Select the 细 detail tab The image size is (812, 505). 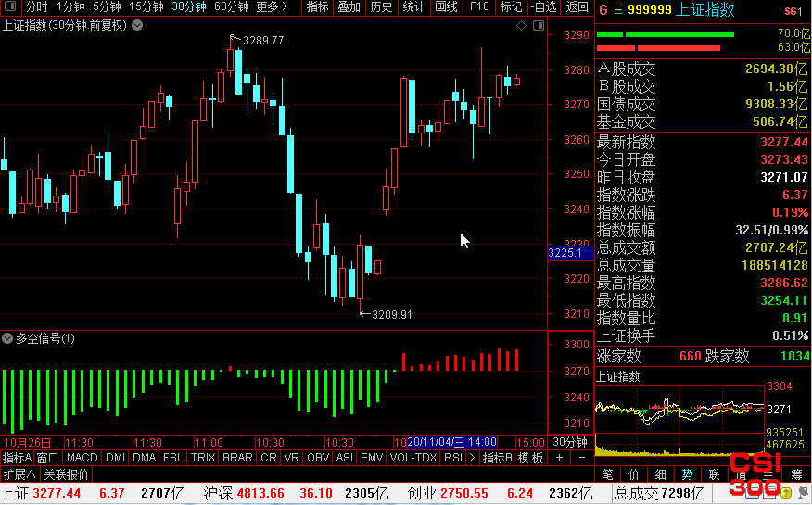[x=660, y=473]
